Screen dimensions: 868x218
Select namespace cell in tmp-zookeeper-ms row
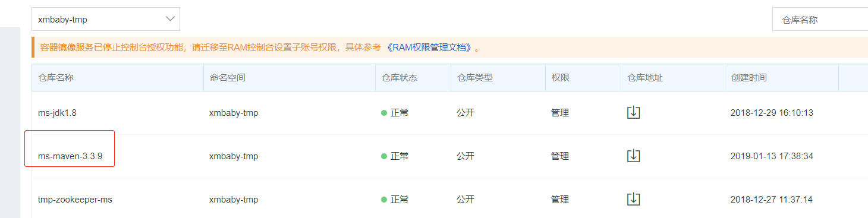(234, 200)
